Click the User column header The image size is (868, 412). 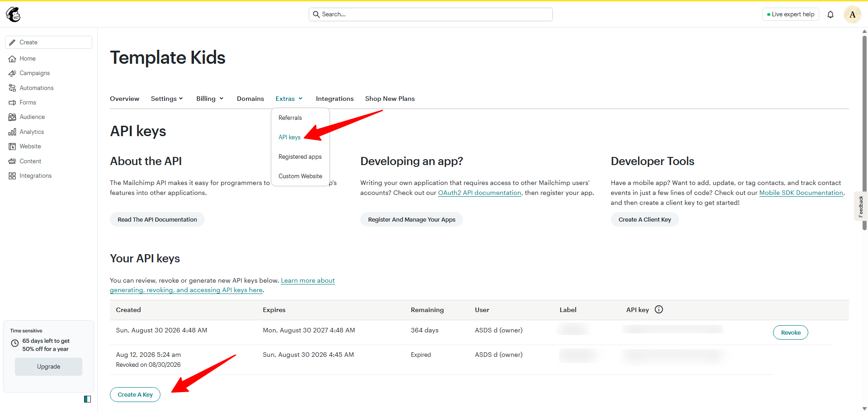pos(482,310)
